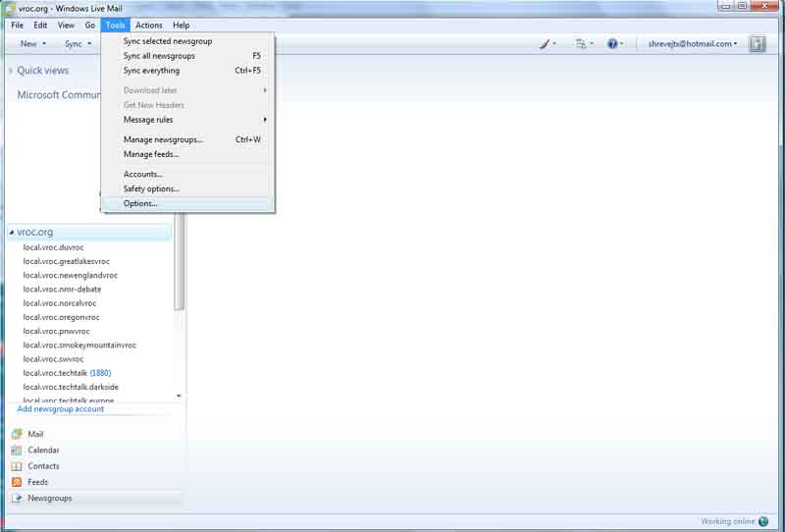The image size is (785, 532).
Task: Select local.vroc.pnwvroc newsgroup
Action: 57,331
